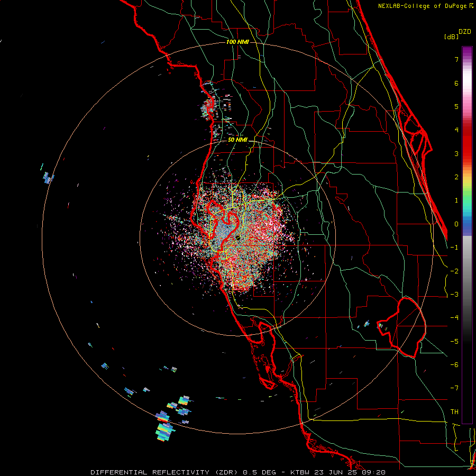The height and width of the screenshot is (476, 476).
Task: Click the 2 dB tick label on scale
Action: coord(456,177)
